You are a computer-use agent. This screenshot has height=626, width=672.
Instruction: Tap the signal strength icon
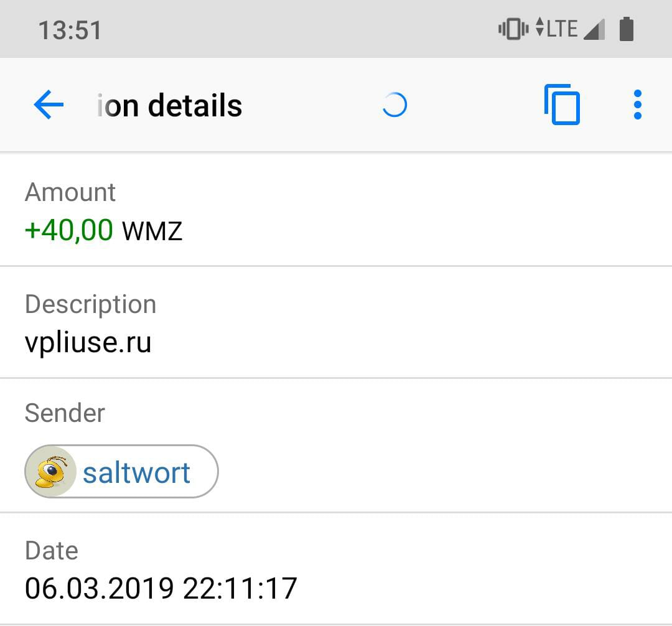coord(594,29)
